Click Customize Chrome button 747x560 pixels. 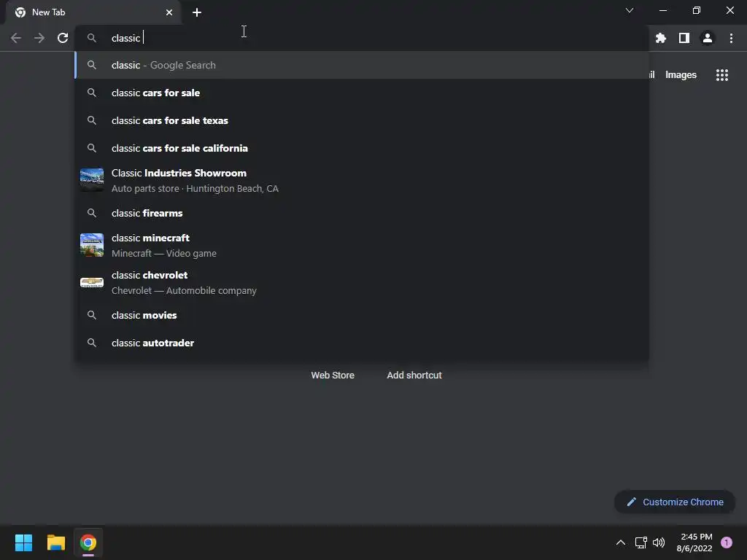pyautogui.click(x=675, y=502)
